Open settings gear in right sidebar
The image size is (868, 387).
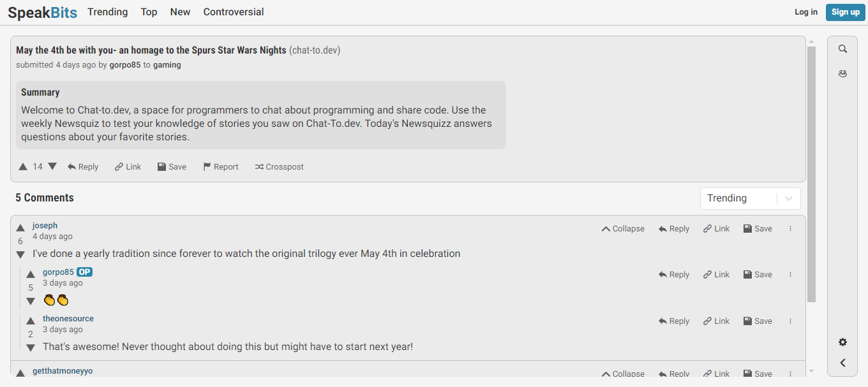tap(842, 342)
